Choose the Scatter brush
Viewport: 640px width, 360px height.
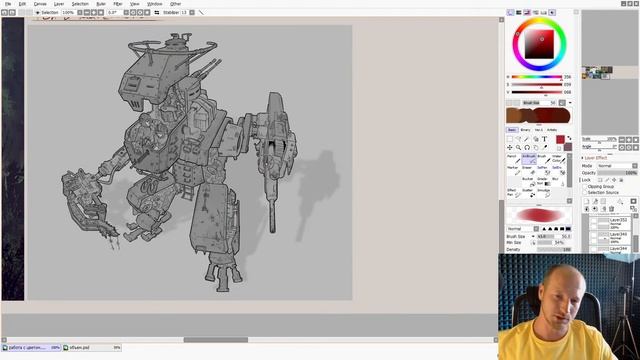[529, 193]
